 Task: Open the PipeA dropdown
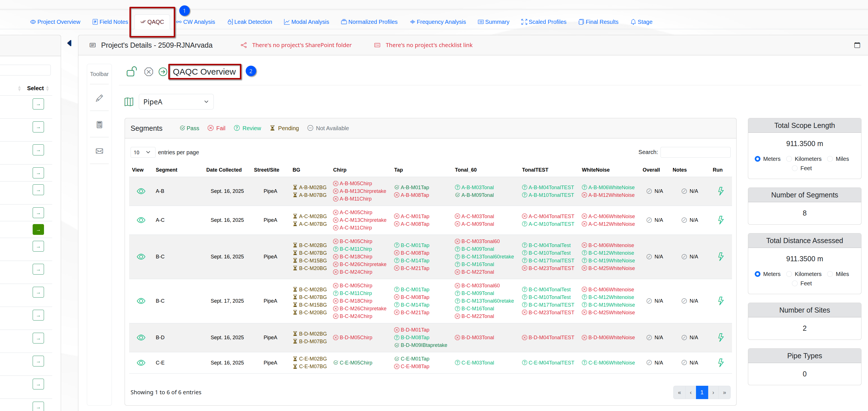176,102
